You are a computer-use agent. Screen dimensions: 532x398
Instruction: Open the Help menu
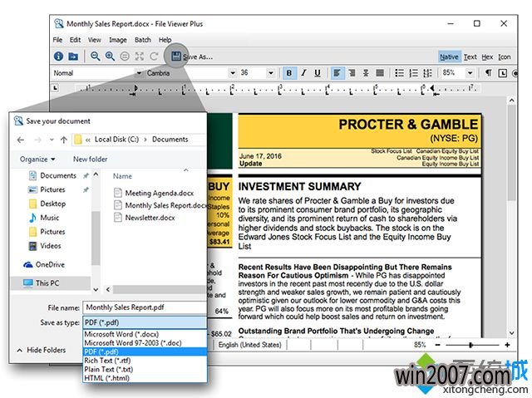coord(165,40)
